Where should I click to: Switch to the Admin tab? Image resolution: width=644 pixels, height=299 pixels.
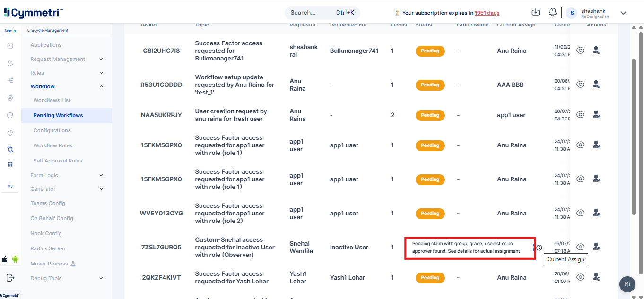(10, 31)
